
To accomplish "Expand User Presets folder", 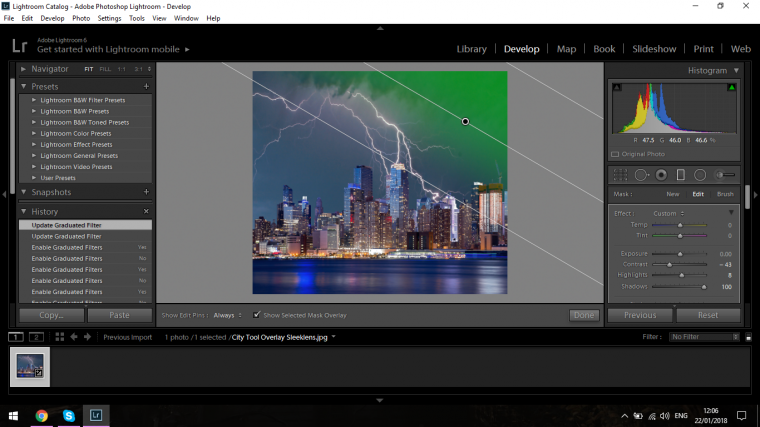I will (34, 178).
